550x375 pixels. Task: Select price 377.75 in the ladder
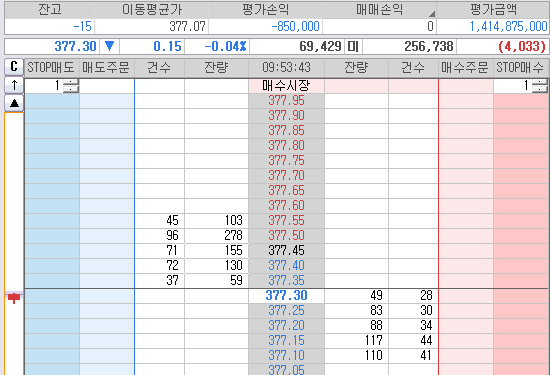[x=286, y=161]
